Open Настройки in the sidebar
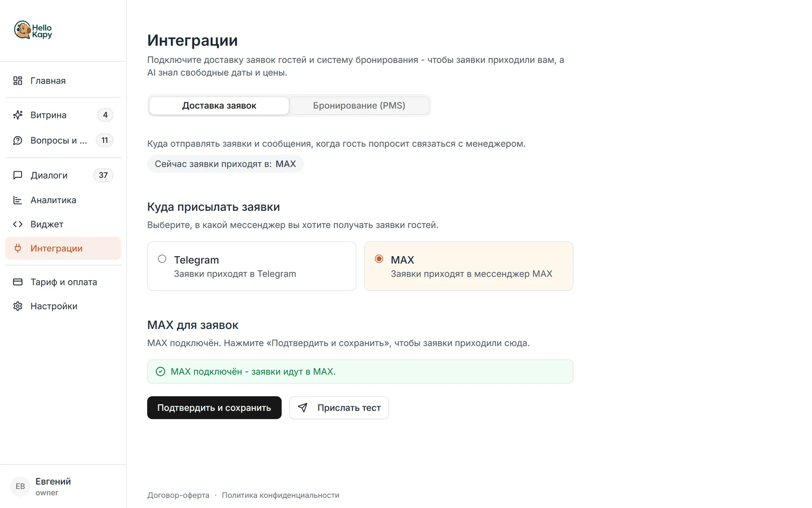The image size is (812, 508). click(63, 306)
